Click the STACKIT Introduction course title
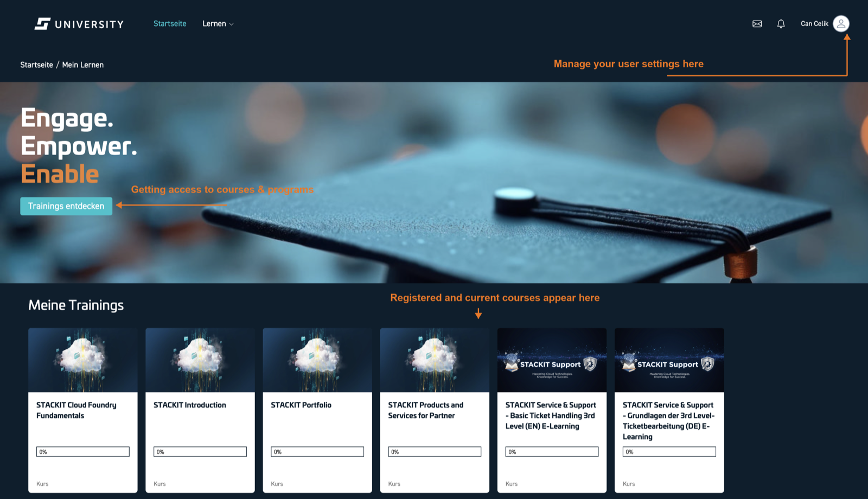The height and width of the screenshot is (499, 868). [190, 405]
